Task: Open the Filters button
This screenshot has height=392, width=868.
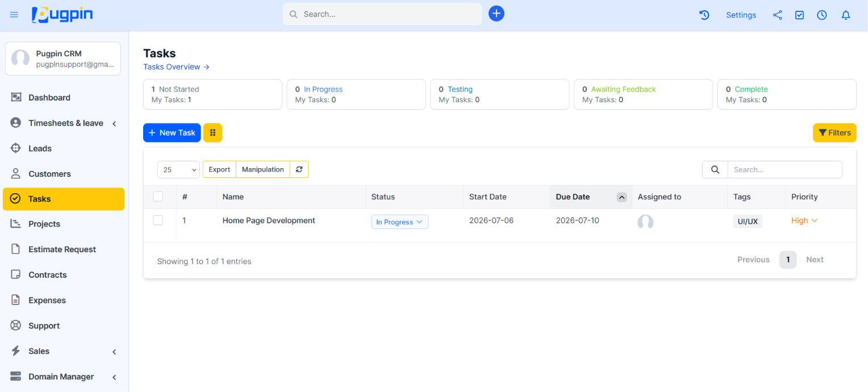Action: (834, 132)
